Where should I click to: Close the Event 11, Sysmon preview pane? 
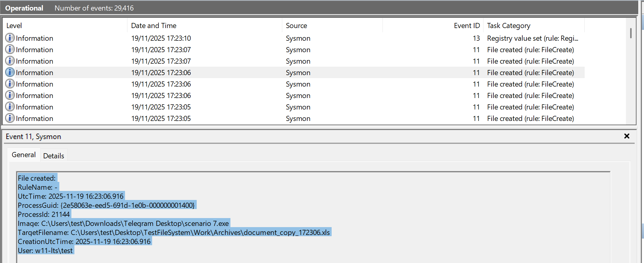(x=627, y=136)
